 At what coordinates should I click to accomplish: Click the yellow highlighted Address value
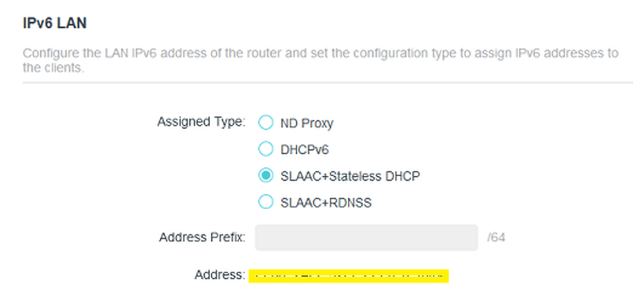click(x=348, y=276)
